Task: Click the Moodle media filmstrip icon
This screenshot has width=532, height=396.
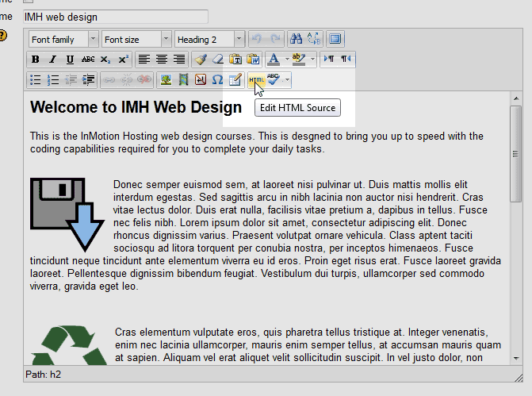Action: click(x=183, y=80)
